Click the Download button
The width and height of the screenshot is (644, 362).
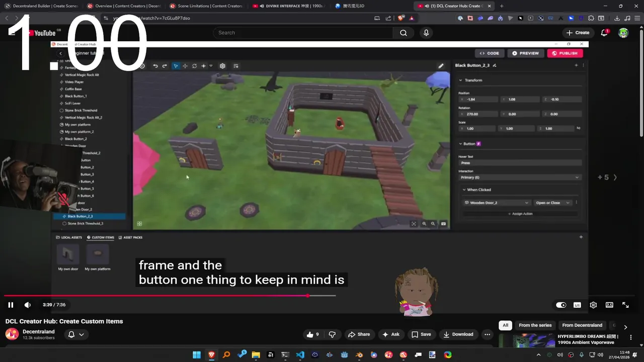click(x=458, y=334)
